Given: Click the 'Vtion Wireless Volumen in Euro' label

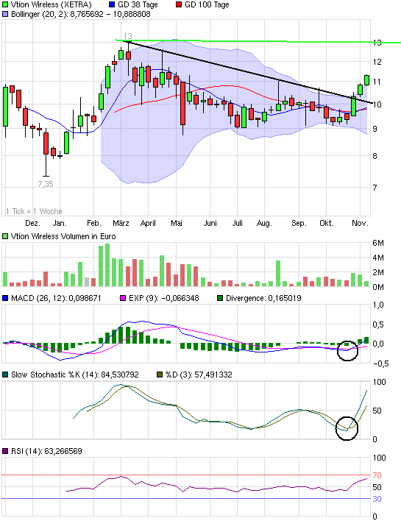Looking at the screenshot, I should pyautogui.click(x=63, y=236).
